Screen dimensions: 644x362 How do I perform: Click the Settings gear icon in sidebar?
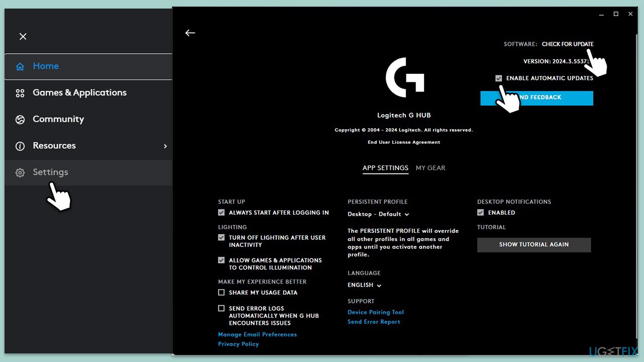click(x=20, y=172)
